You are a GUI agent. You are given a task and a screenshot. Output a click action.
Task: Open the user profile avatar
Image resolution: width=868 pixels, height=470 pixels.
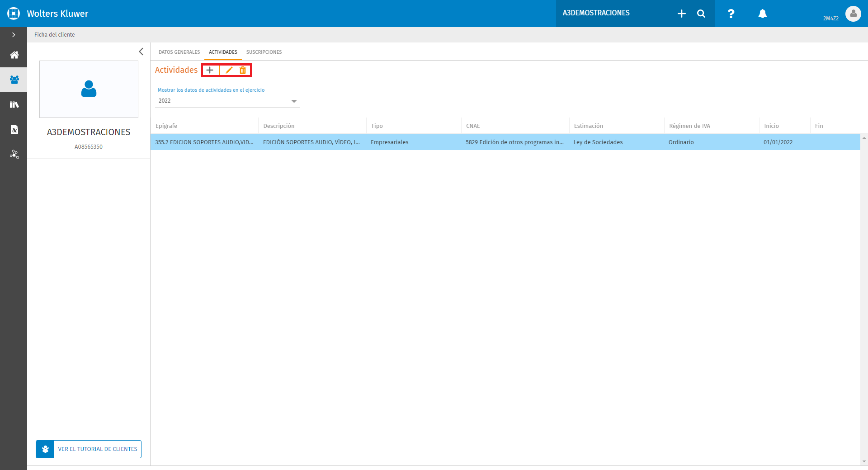coord(853,14)
